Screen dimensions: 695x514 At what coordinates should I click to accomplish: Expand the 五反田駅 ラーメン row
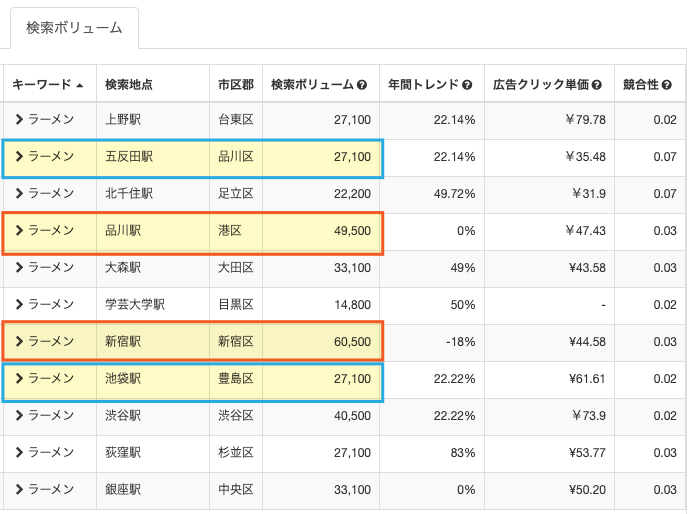click(x=19, y=156)
